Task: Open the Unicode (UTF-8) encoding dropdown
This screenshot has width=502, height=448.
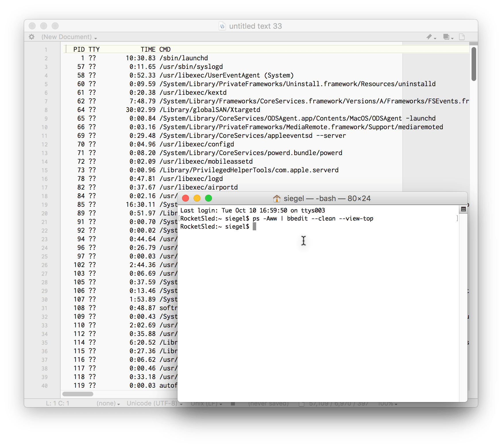Action: pyautogui.click(x=154, y=403)
